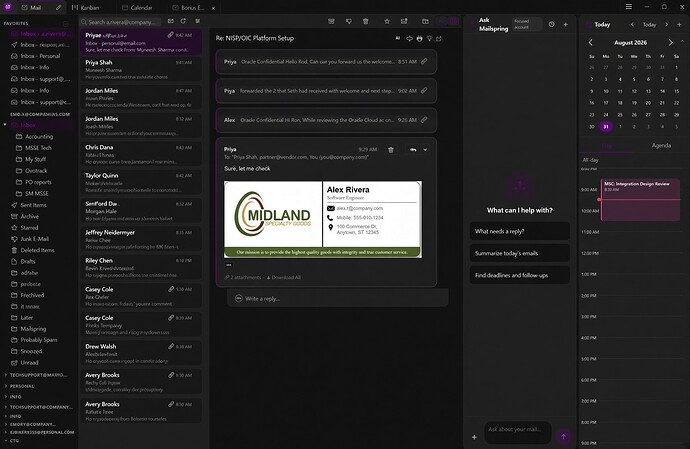Switch to the Kanban tab
This screenshot has width=690, height=449.
click(x=85, y=7)
